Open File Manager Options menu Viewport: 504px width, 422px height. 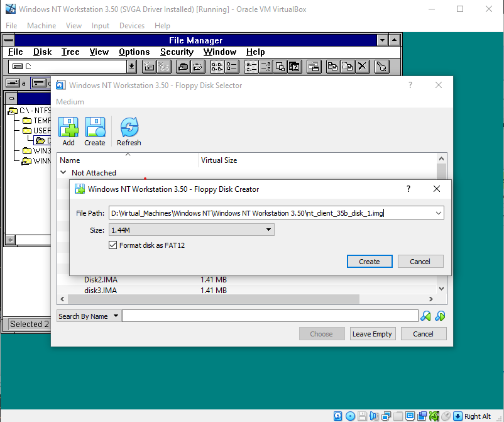click(x=134, y=52)
